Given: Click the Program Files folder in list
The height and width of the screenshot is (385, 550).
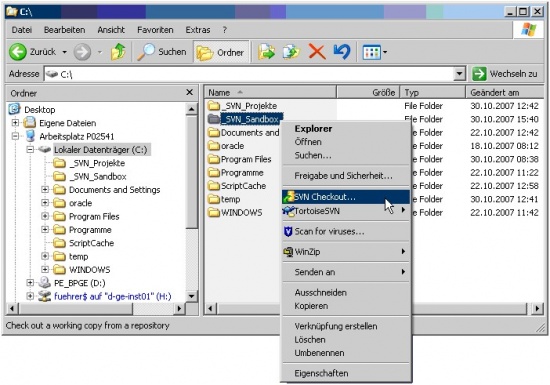Looking at the screenshot, I should 240,159.
